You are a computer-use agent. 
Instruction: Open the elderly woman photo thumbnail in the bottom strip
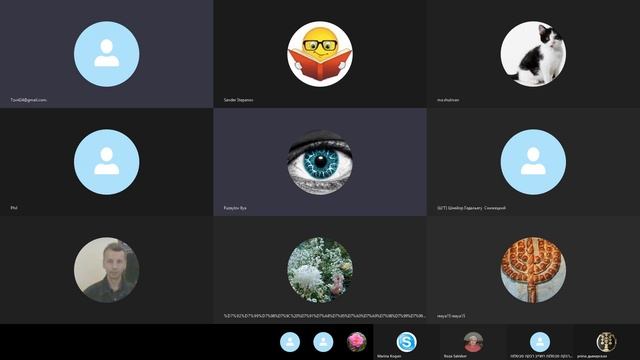(473, 342)
